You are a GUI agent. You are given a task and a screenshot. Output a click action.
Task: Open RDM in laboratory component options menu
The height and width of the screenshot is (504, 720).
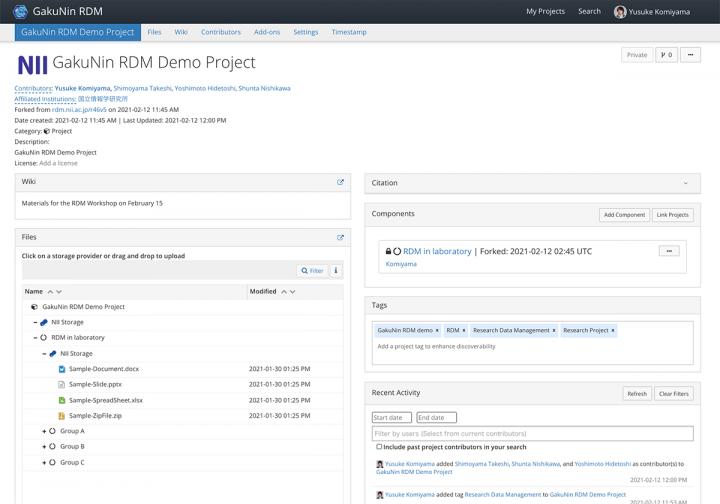click(x=669, y=251)
